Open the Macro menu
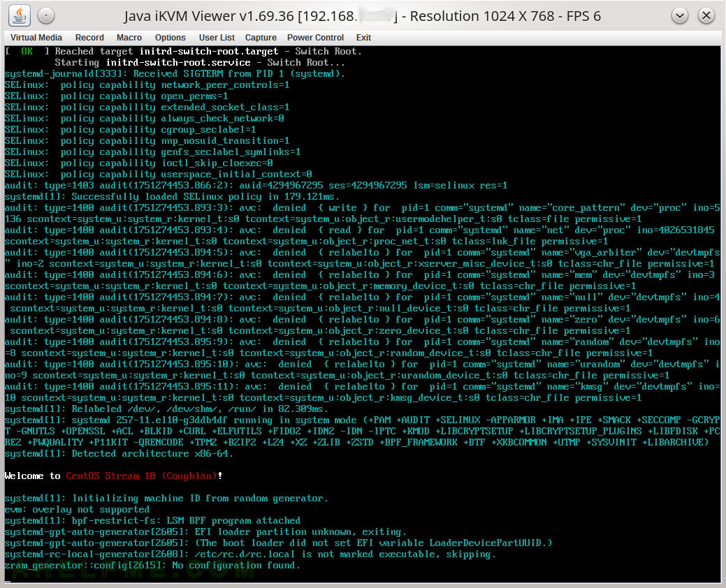This screenshot has width=726, height=588. tap(129, 38)
